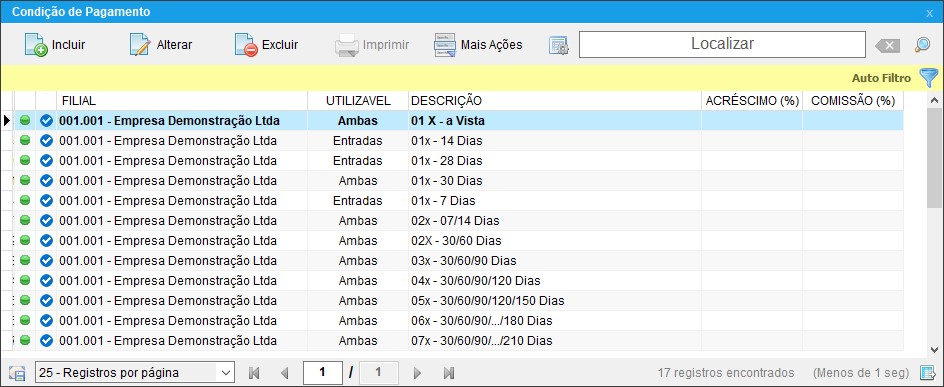The height and width of the screenshot is (387, 944).
Task: Click check icon on 07x - 30/60/90/.../210 Dias row
Action: (46, 341)
